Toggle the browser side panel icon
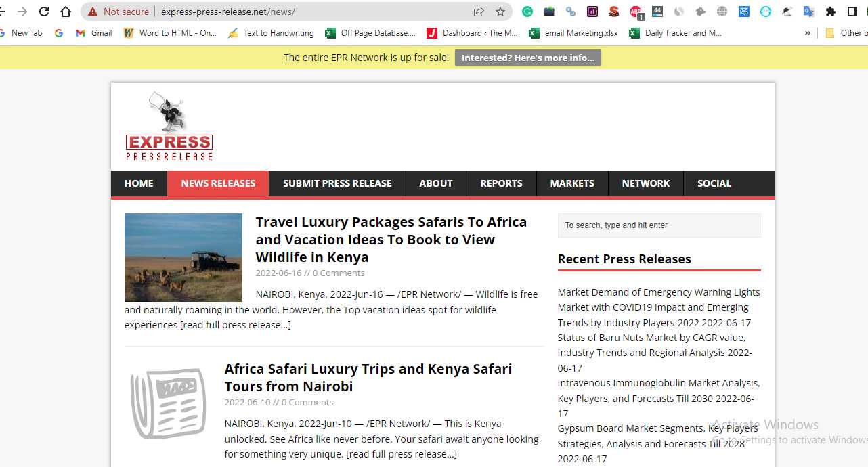The height and width of the screenshot is (467, 868). (x=852, y=12)
